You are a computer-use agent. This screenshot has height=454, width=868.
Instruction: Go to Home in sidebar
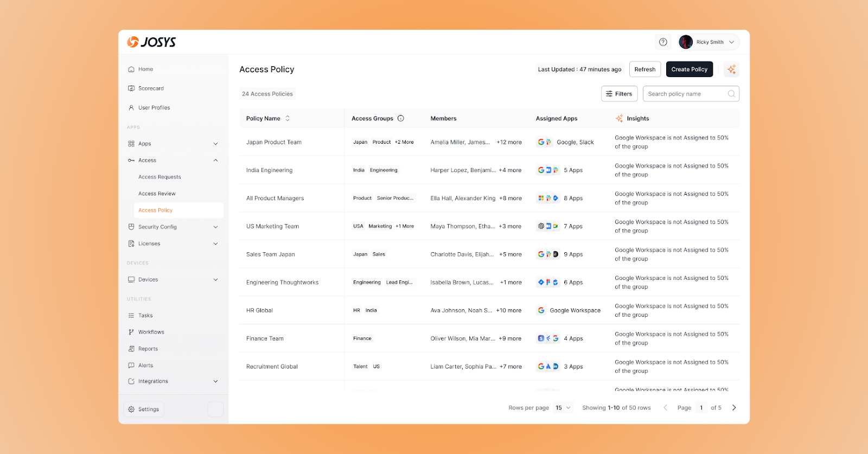(145, 69)
